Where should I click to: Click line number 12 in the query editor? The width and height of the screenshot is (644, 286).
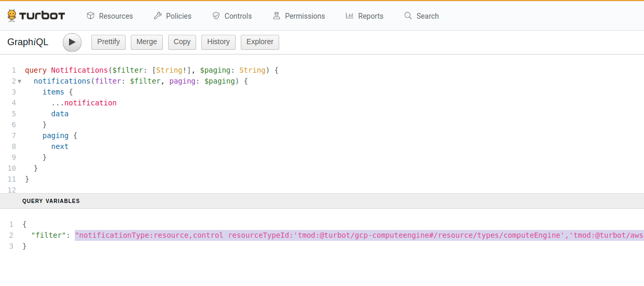12,190
